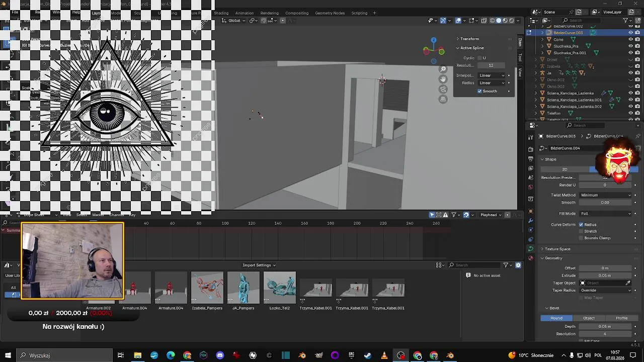Select Object bevel mode button
Viewport: 644px width, 362px height.
point(589,318)
